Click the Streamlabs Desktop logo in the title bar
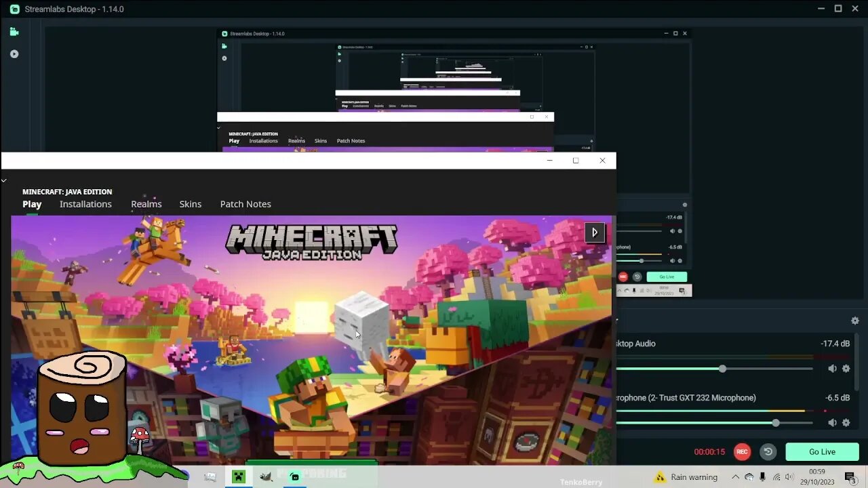This screenshot has height=488, width=868. (14, 9)
